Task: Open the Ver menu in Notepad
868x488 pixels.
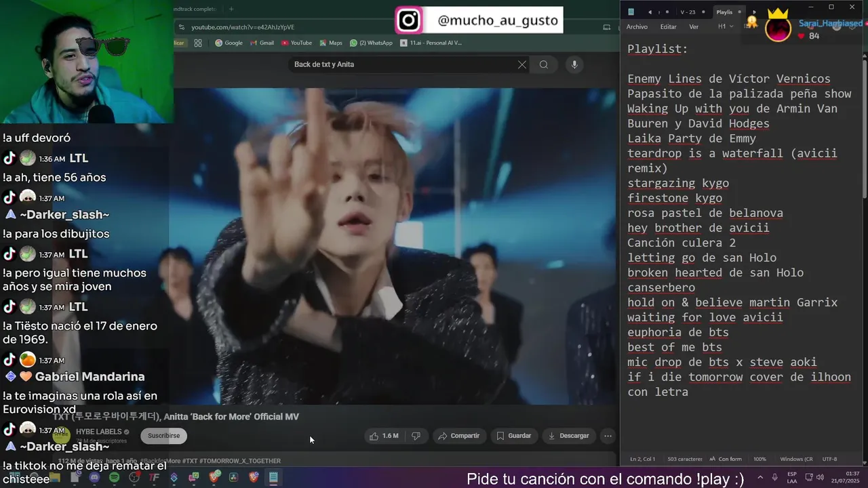Action: pyautogui.click(x=694, y=27)
